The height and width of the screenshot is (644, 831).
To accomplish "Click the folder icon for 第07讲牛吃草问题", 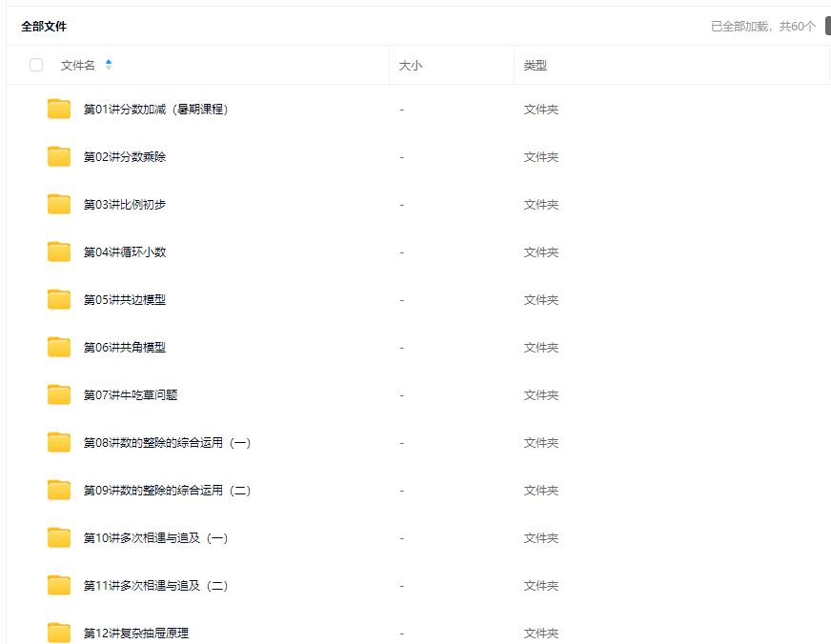I will coord(59,395).
